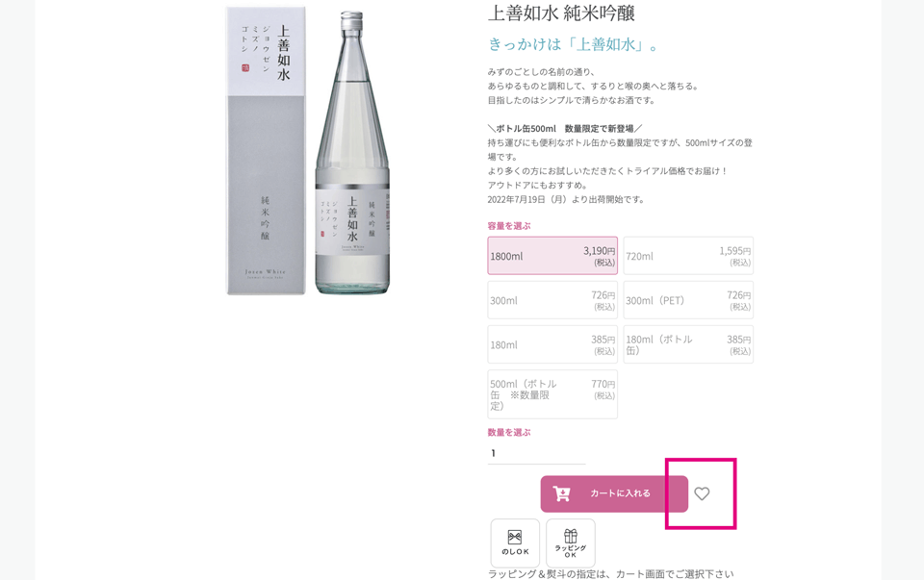Select the 720ml size option
The image size is (924, 580).
tap(688, 256)
